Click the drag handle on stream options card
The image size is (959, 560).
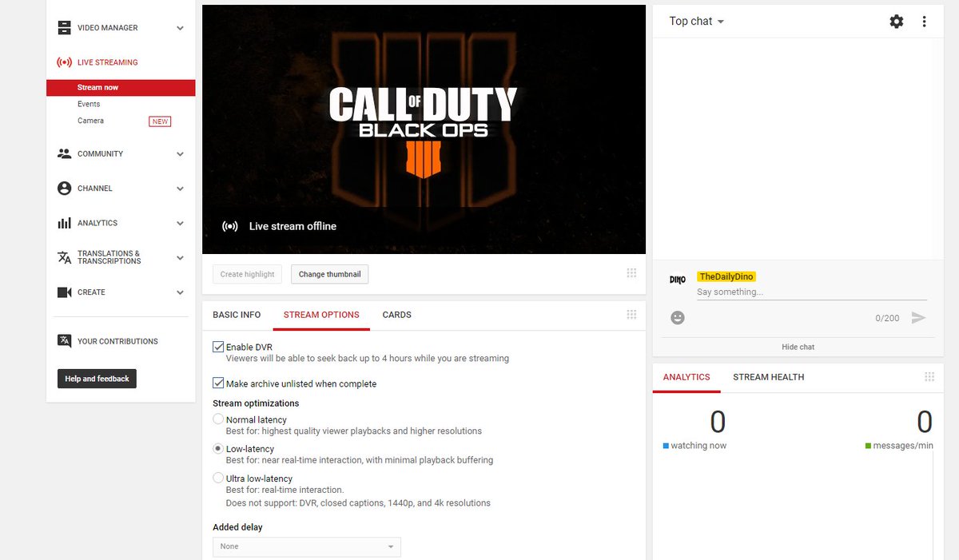(x=631, y=314)
